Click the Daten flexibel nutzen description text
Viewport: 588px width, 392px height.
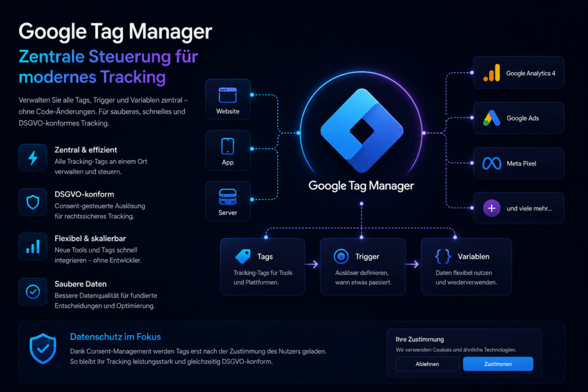point(466,278)
